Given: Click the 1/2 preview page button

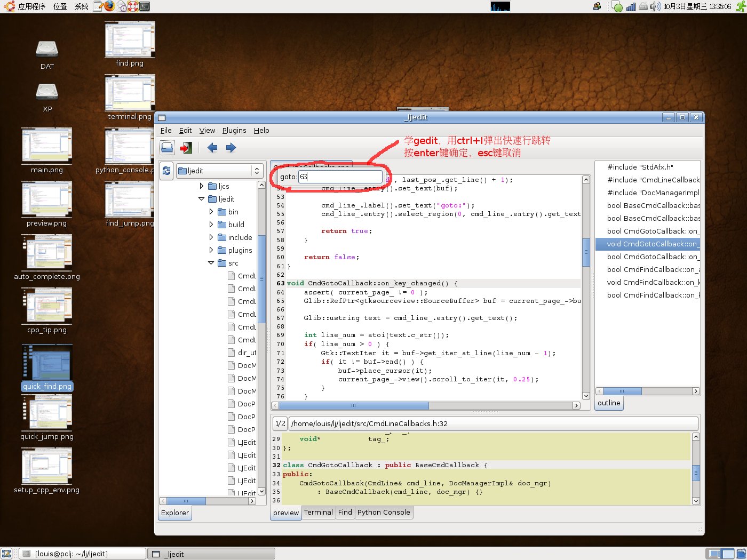Looking at the screenshot, I should click(280, 423).
